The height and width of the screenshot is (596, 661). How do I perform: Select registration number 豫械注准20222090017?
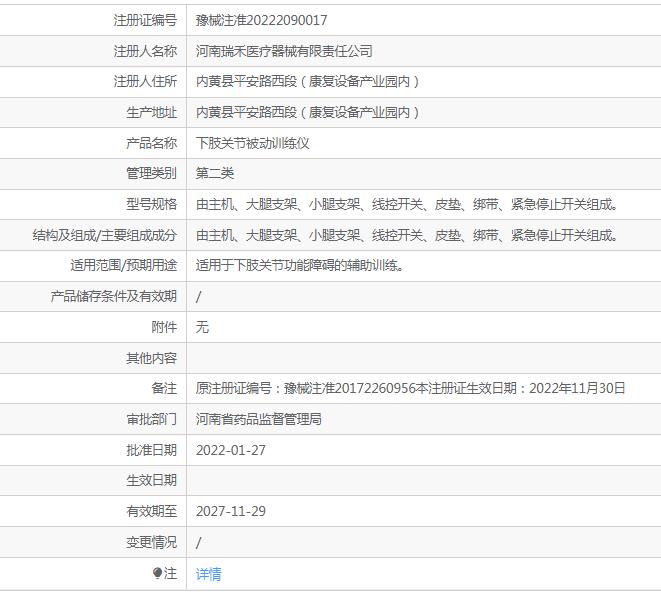(261, 20)
